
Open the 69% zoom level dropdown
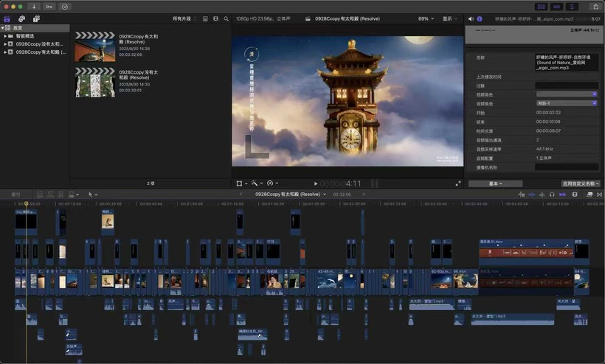tap(426, 18)
